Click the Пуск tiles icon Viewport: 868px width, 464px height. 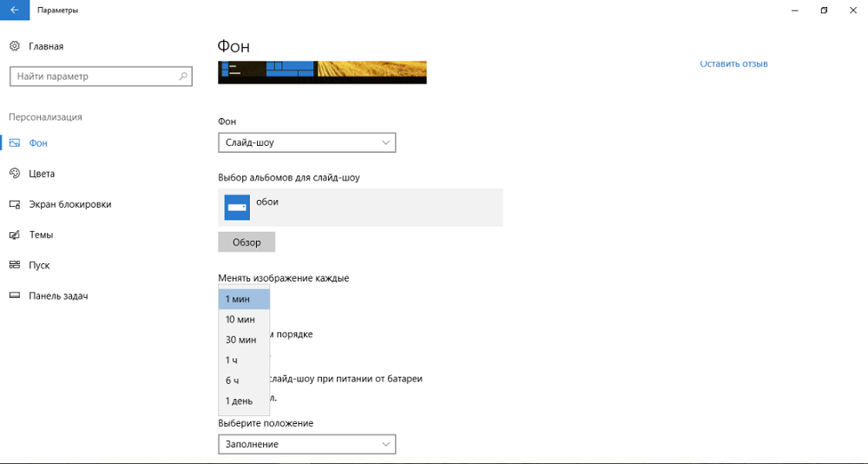(15, 265)
